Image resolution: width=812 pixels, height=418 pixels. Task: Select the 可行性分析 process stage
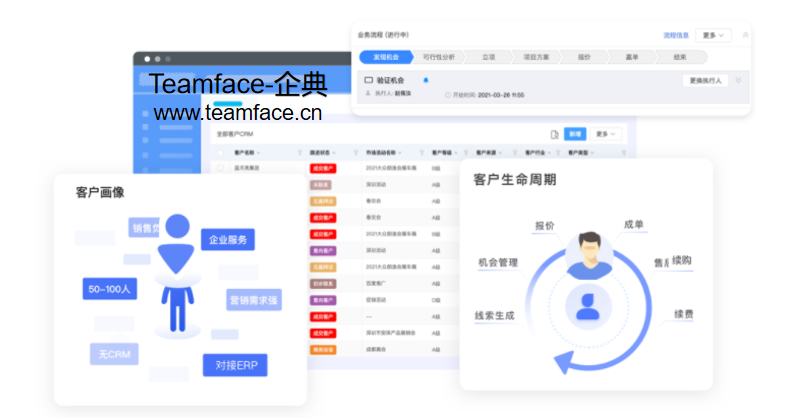pyautogui.click(x=439, y=57)
